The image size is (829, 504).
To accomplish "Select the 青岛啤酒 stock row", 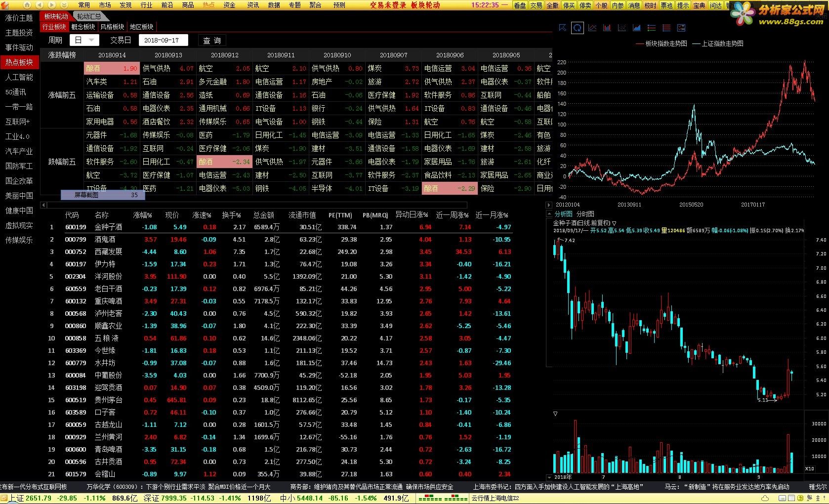I will [x=280, y=449].
